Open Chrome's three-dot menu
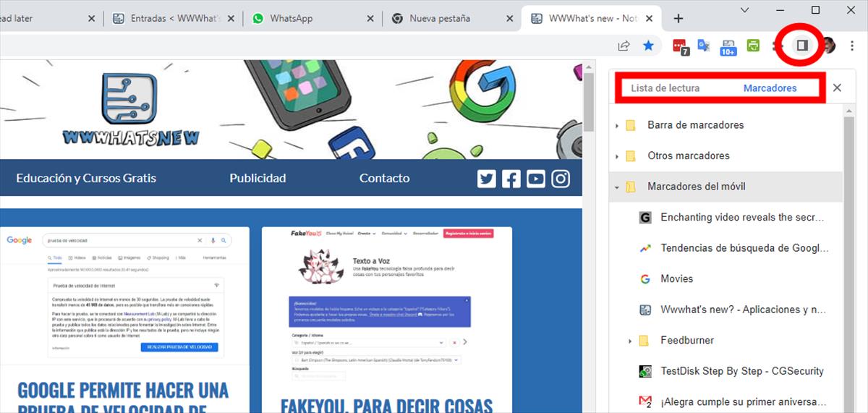Viewport: 868px width, 413px height. [852, 46]
